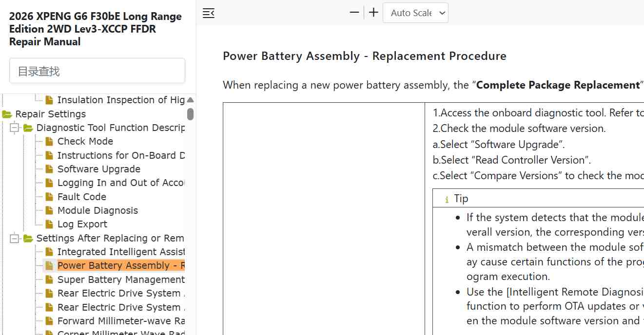Click the Replacement Procedure page heading
This screenshot has width=644, height=335.
tap(365, 56)
